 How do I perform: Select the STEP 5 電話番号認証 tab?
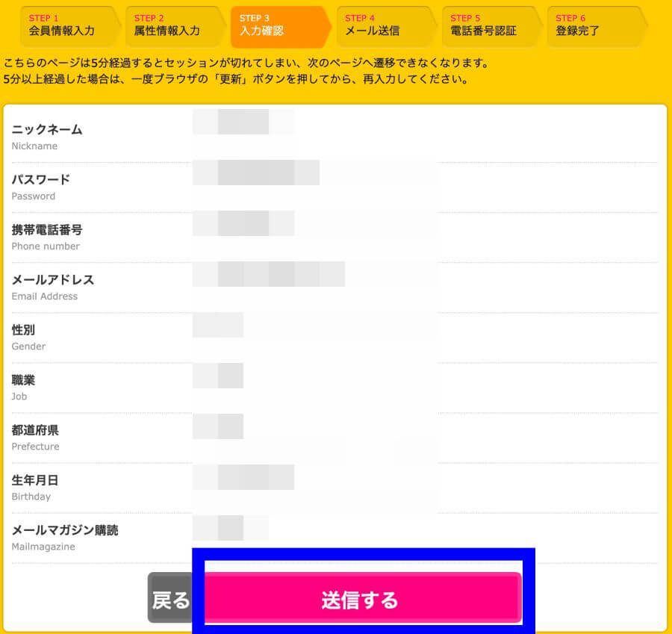[491, 26]
